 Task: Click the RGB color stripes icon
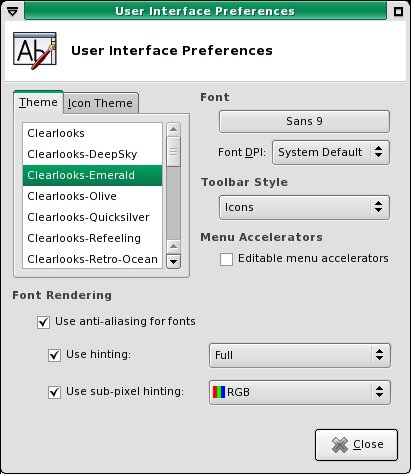click(219, 392)
